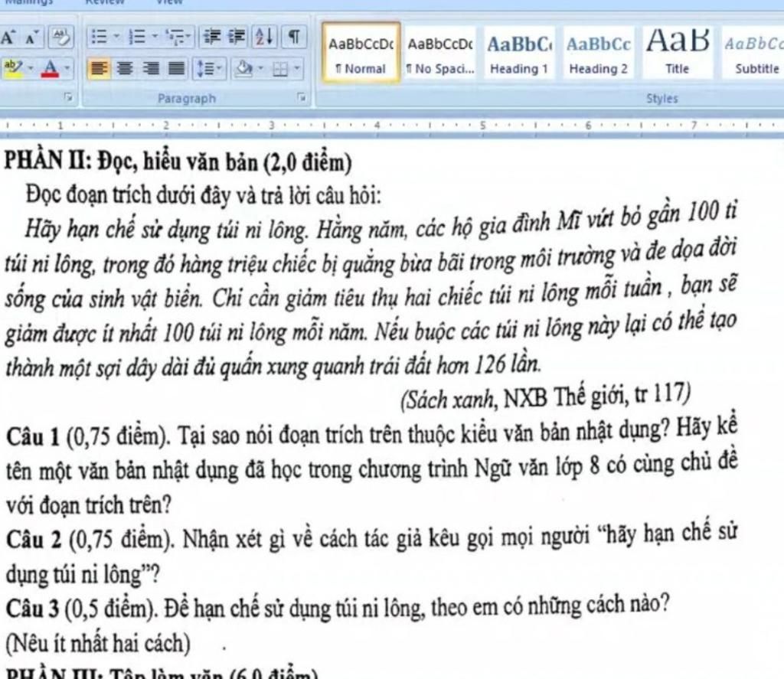Click the text 'với đoạn trích trên?'

89,505
